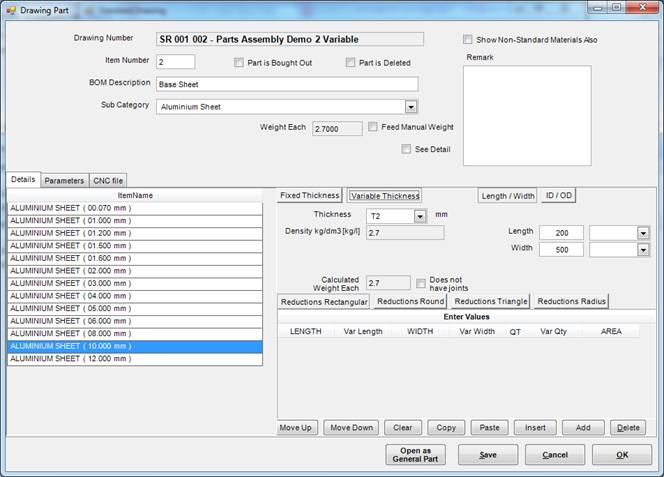Open the Sub Category dropdown

[x=411, y=107]
